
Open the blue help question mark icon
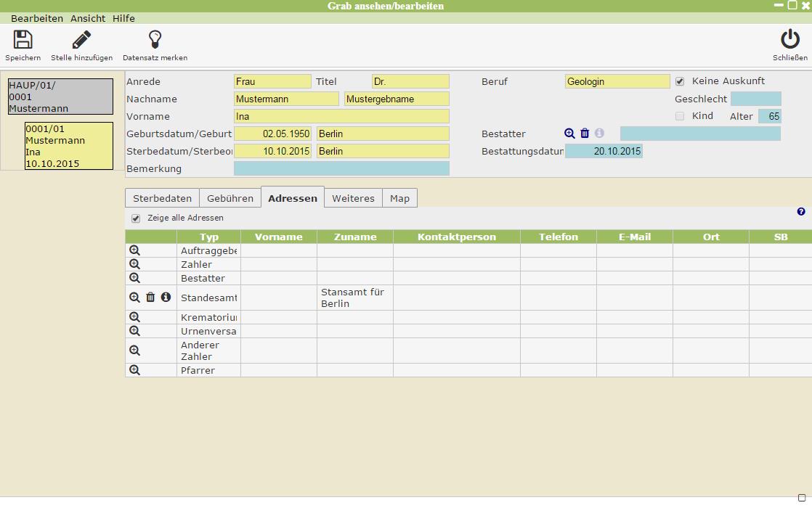801,212
